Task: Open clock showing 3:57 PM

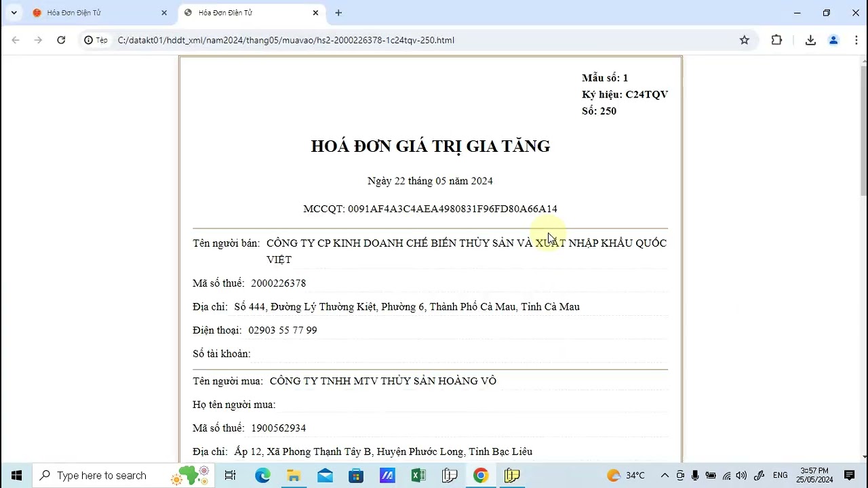Action: (814, 475)
